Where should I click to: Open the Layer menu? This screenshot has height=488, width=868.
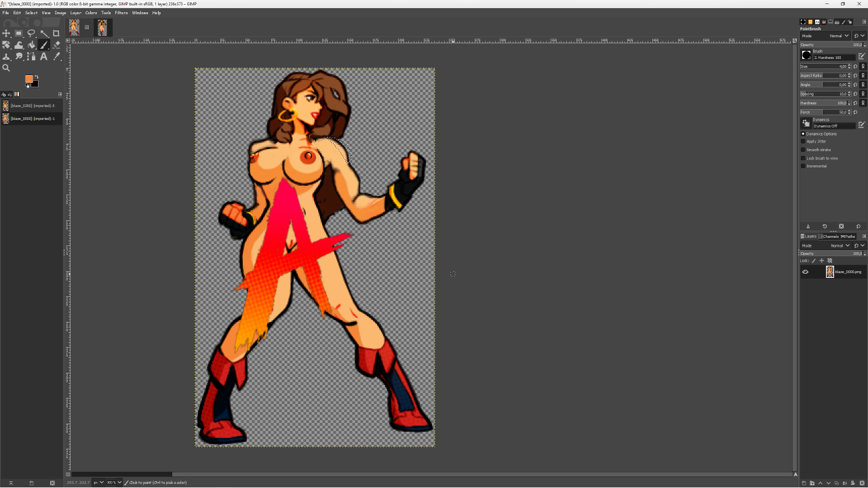point(75,13)
